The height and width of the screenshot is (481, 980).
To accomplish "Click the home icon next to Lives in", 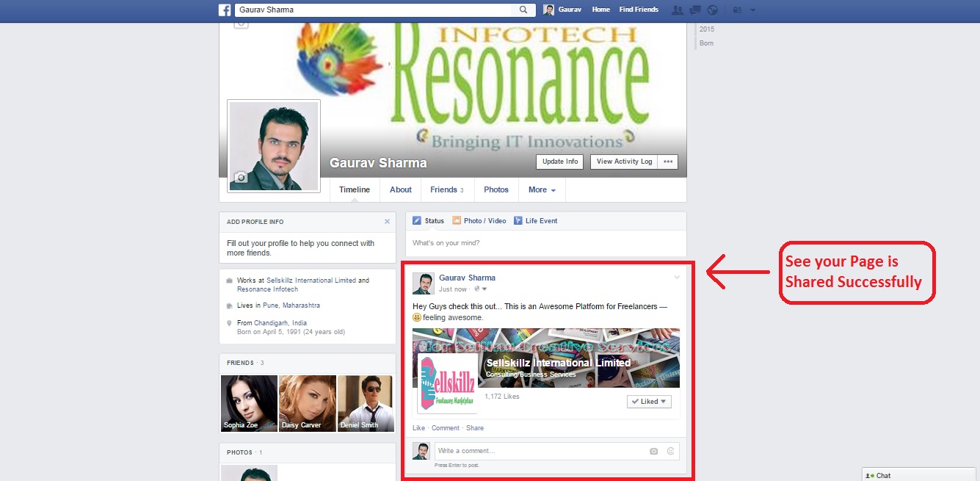I will 230,305.
